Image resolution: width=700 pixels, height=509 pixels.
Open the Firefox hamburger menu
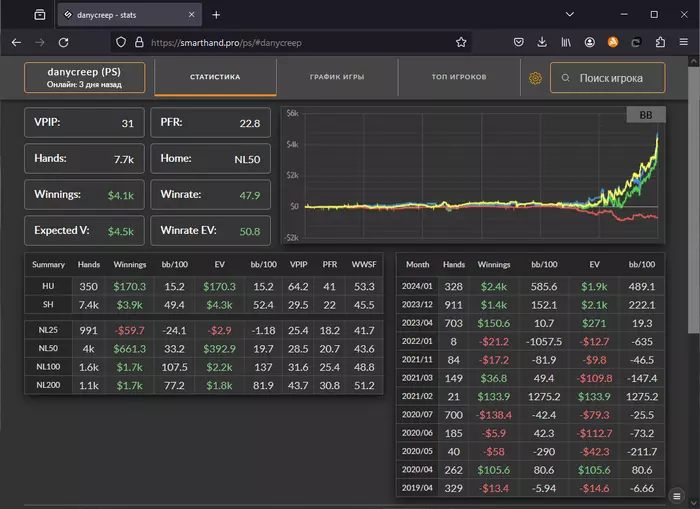(x=684, y=43)
